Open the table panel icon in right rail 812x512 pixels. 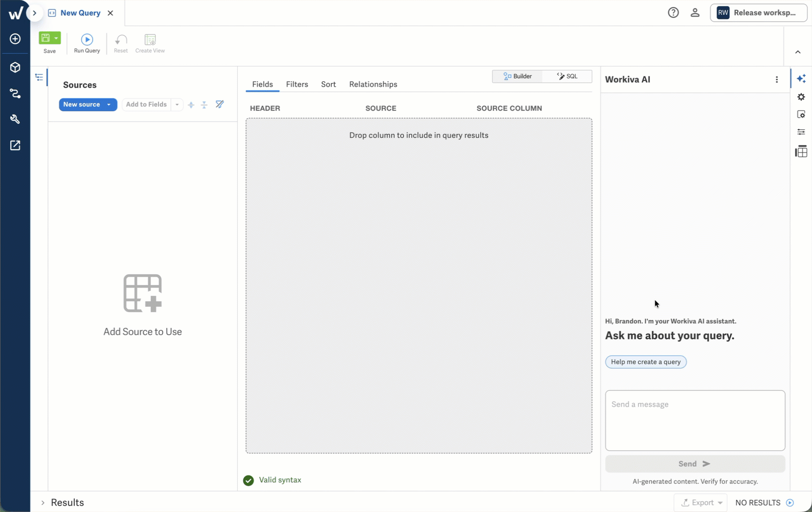[x=801, y=151]
